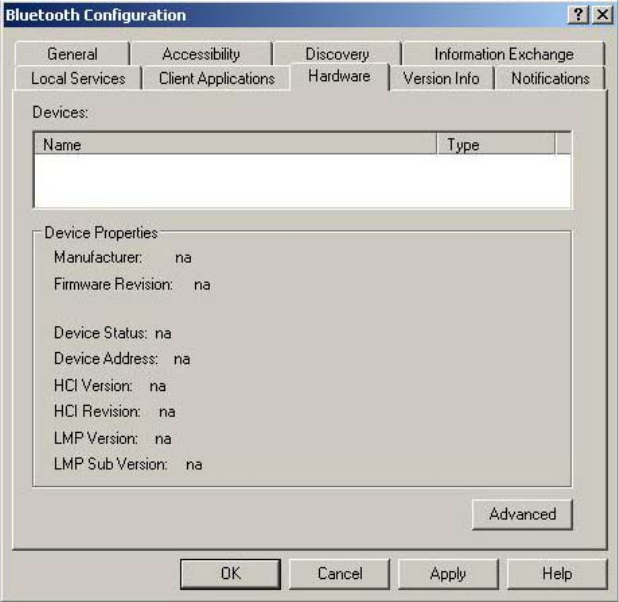Open the Local Services tab
This screenshot has height=602, width=619.
78,78
